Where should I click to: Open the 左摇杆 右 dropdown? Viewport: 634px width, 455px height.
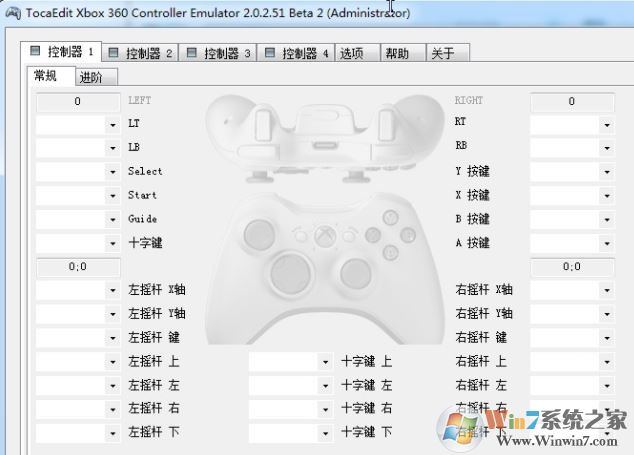[78, 410]
